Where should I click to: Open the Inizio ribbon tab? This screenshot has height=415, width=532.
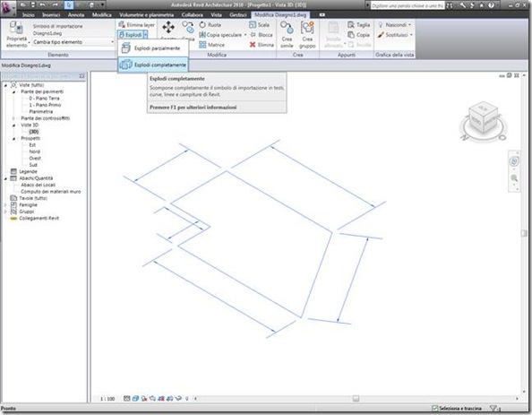point(29,15)
